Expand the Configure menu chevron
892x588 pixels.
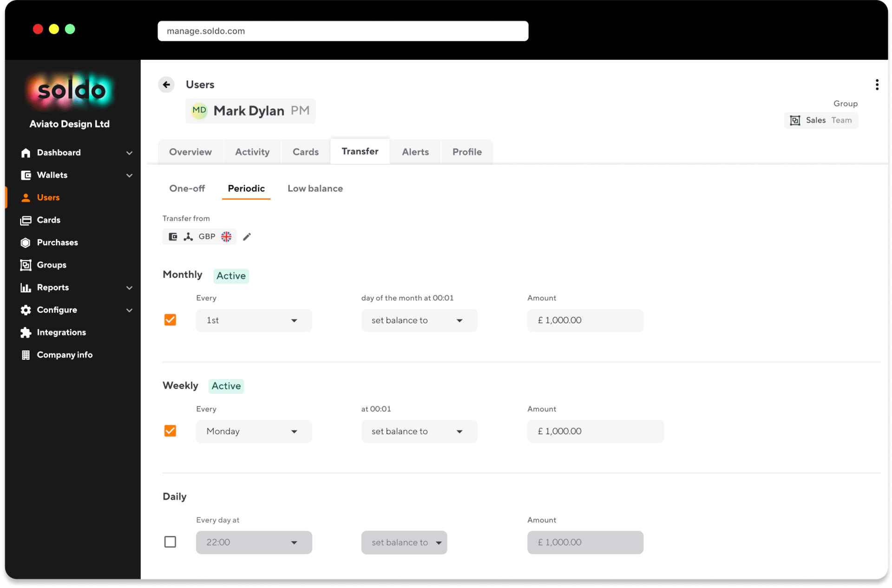pos(129,310)
